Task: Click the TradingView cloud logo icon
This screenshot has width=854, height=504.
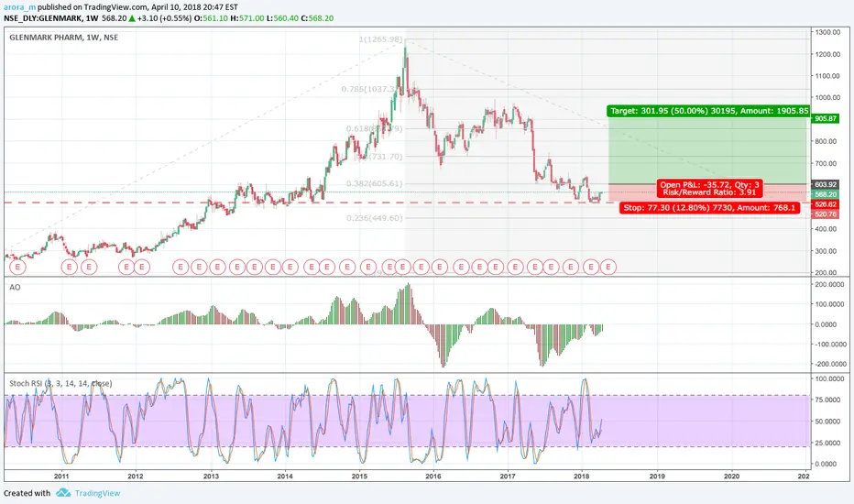Action: [x=64, y=493]
